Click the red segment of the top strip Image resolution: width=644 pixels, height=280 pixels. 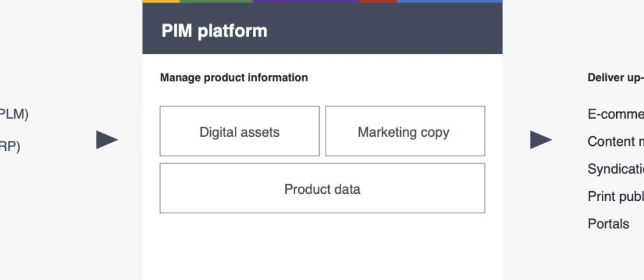(x=377, y=1)
